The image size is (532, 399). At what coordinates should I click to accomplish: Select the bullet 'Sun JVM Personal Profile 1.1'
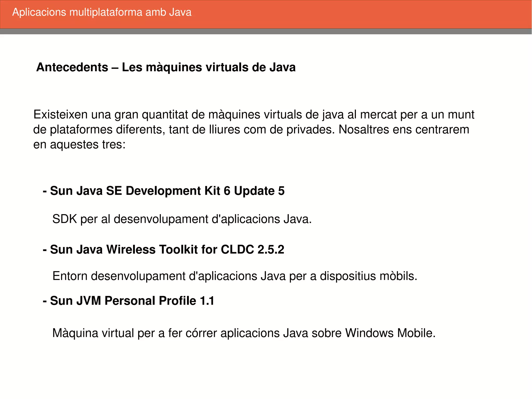pos(128,301)
